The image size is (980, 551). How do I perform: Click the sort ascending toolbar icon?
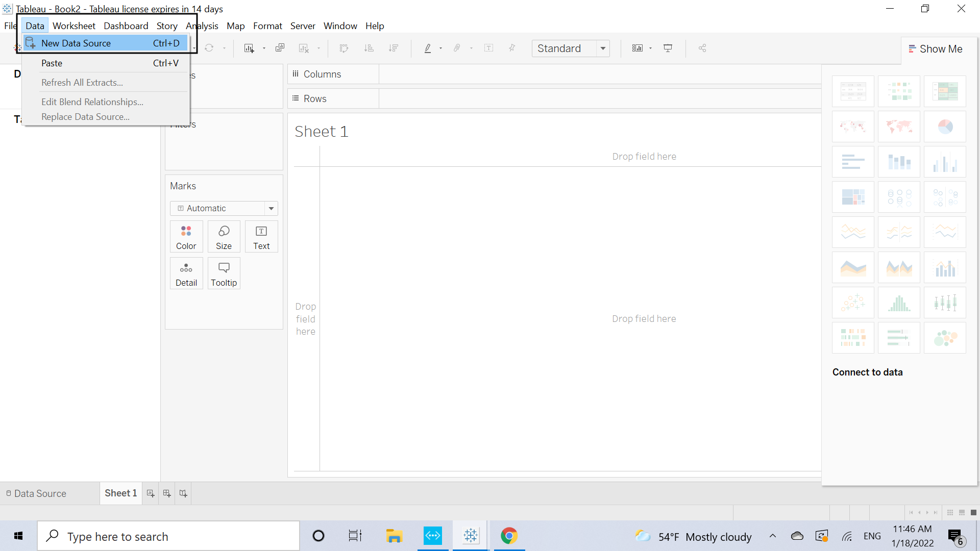pos(369,48)
